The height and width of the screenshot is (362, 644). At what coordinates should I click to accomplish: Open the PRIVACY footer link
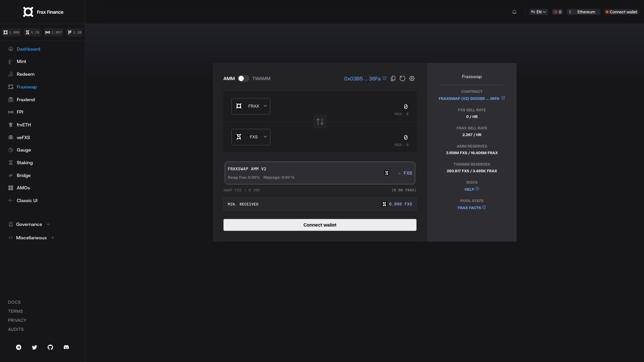click(x=17, y=320)
